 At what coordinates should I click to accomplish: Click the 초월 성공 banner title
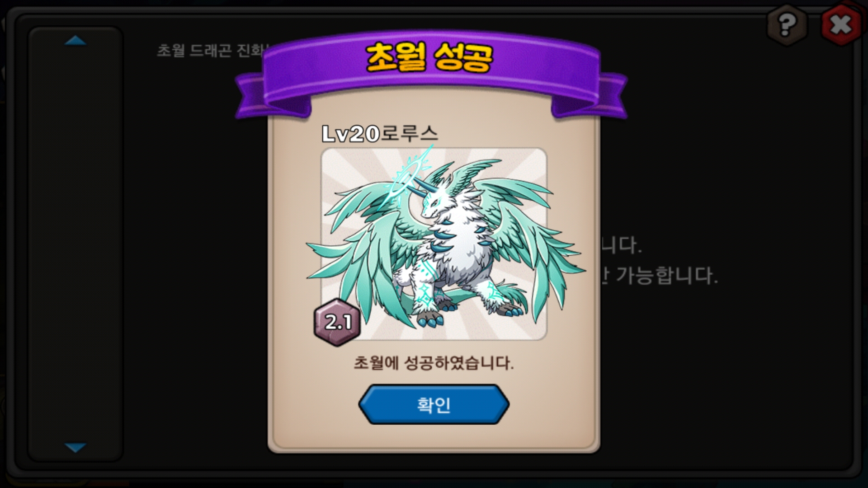tap(429, 58)
